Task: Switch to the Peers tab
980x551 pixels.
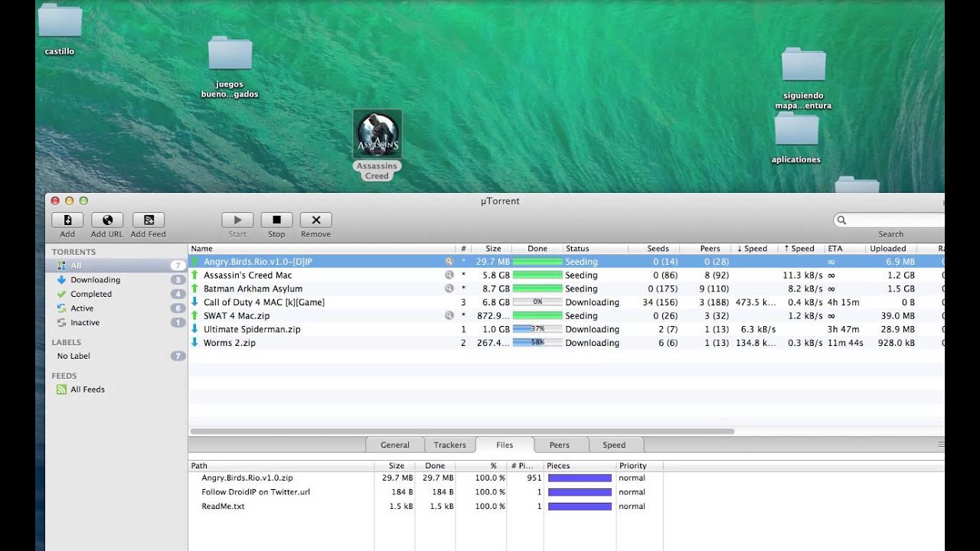Action: [x=560, y=445]
